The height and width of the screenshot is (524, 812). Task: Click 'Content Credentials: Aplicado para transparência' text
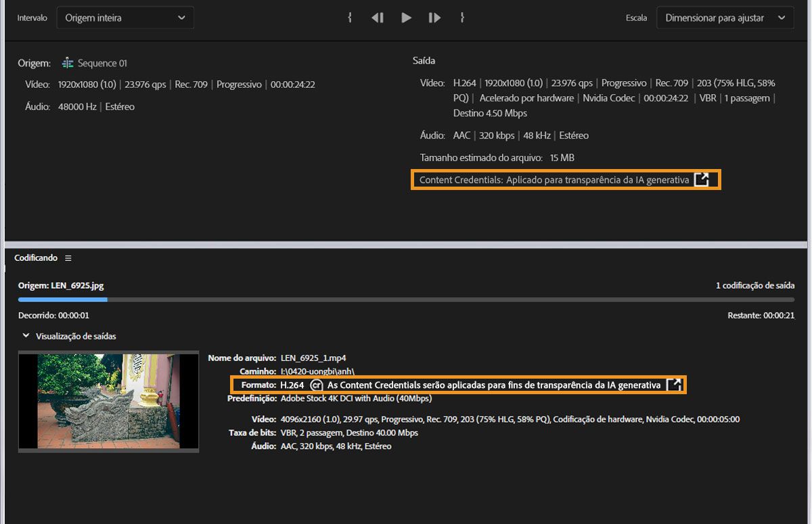(554, 180)
